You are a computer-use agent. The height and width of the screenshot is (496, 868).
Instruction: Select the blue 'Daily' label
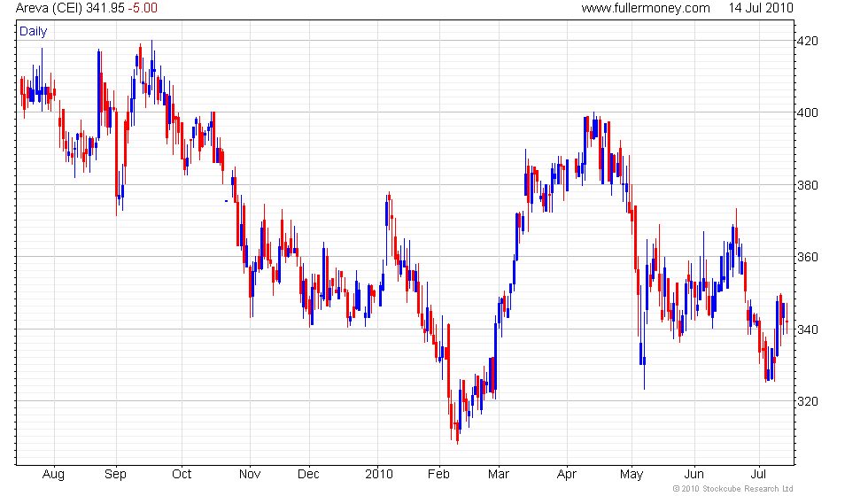34,32
